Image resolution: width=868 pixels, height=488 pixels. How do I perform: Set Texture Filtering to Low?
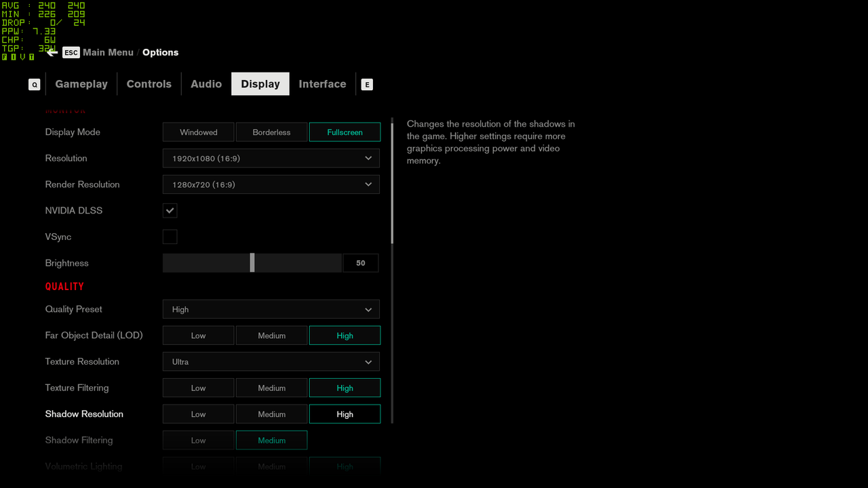tap(199, 388)
